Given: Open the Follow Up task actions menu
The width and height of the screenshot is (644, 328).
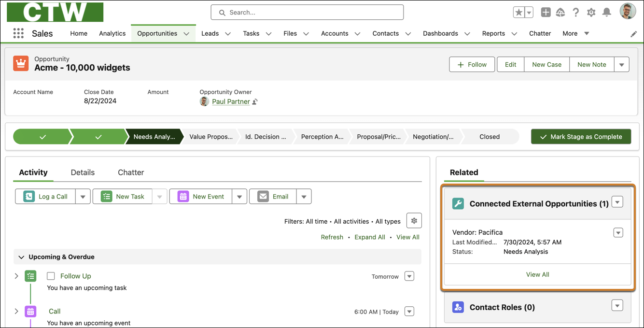Looking at the screenshot, I should (x=409, y=276).
